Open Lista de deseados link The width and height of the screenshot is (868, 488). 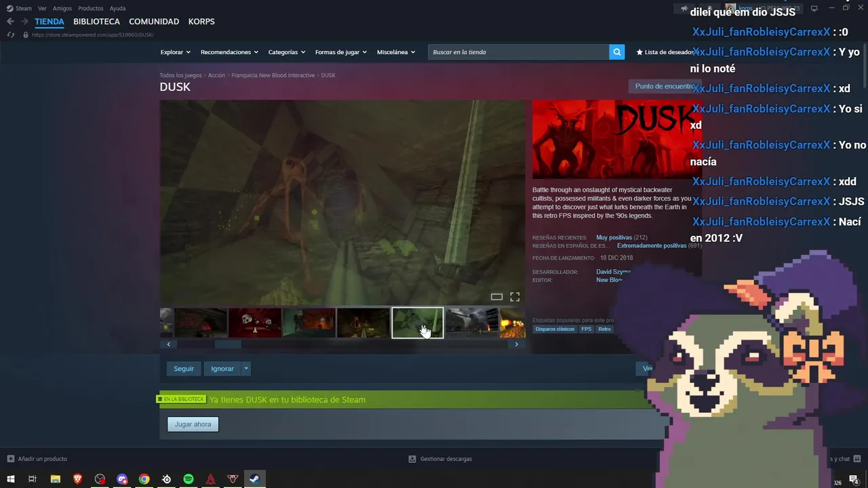pyautogui.click(x=669, y=52)
